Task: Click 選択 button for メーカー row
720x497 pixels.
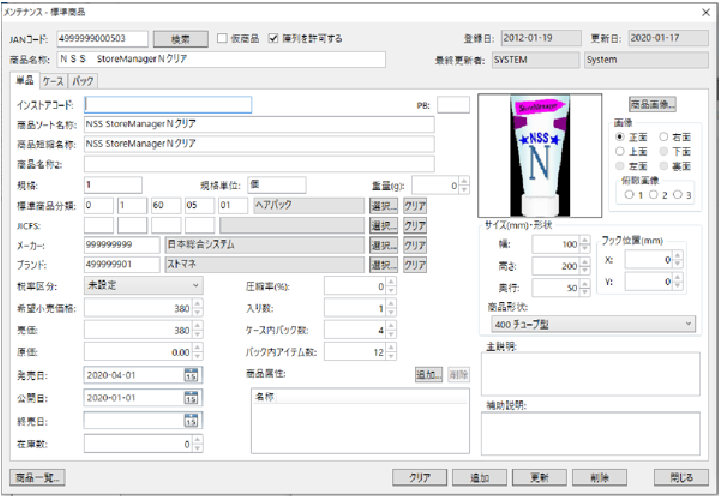Action: click(383, 244)
